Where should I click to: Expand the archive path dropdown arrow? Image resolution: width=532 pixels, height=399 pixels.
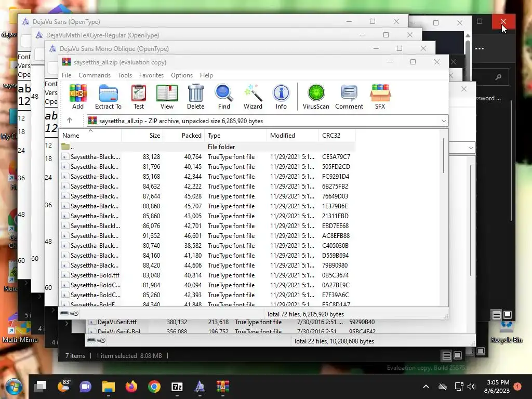click(444, 121)
